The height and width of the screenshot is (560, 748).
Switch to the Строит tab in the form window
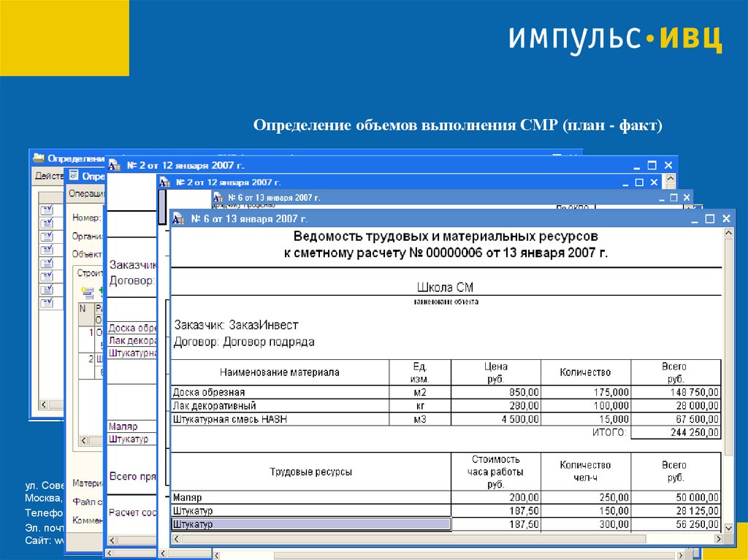[x=90, y=273]
